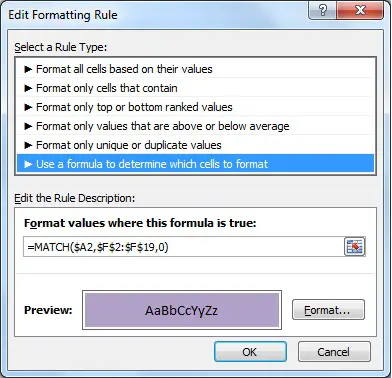Close the Edit Formatting Rule dialog
The width and height of the screenshot is (392, 378).
360,10
